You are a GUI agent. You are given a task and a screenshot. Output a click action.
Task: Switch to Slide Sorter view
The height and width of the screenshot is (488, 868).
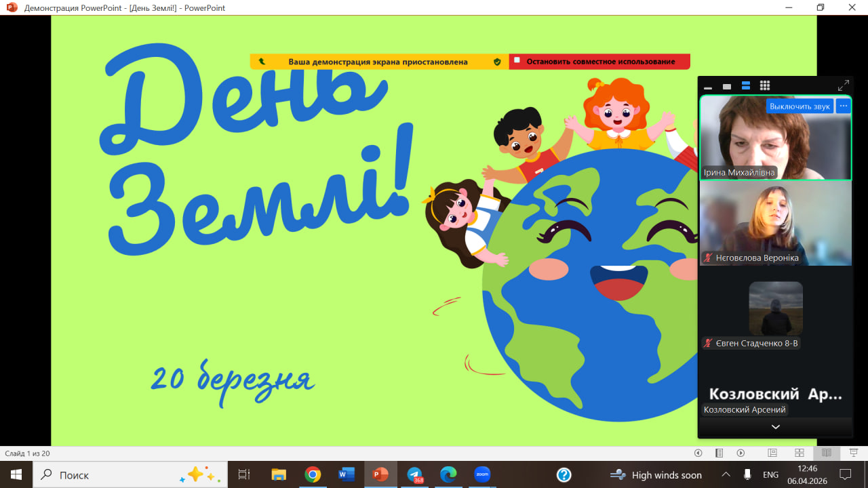tap(800, 453)
